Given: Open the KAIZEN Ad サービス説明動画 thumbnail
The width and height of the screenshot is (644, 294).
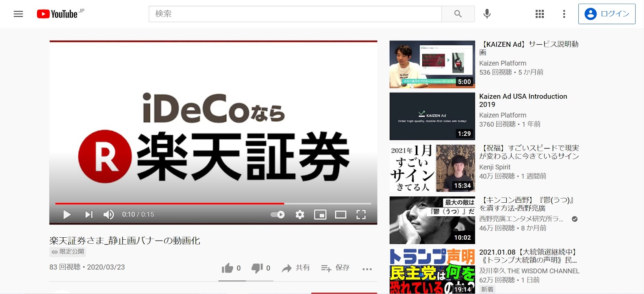Looking at the screenshot, I should [432, 64].
